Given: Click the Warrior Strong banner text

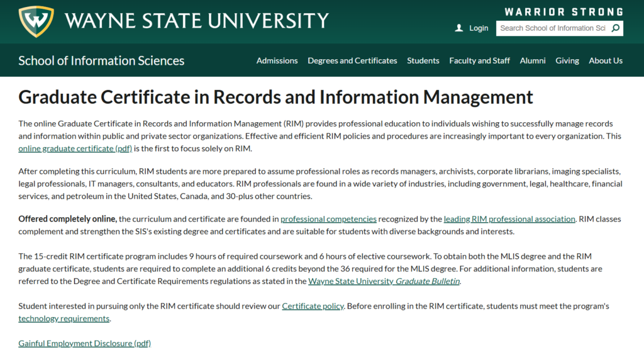Looking at the screenshot, I should coord(563,11).
